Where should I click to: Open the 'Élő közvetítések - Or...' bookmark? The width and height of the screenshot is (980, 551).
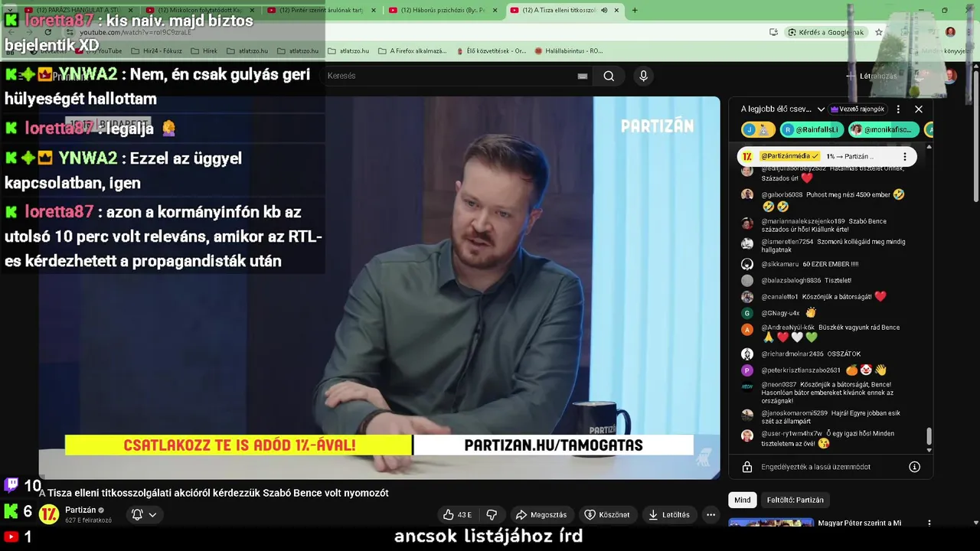[x=490, y=51]
